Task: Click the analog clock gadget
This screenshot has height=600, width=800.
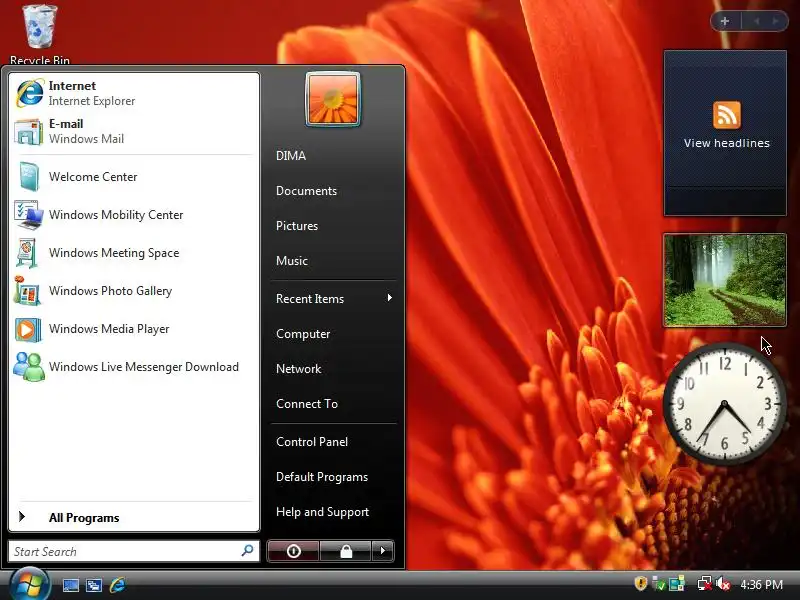Action: 724,404
